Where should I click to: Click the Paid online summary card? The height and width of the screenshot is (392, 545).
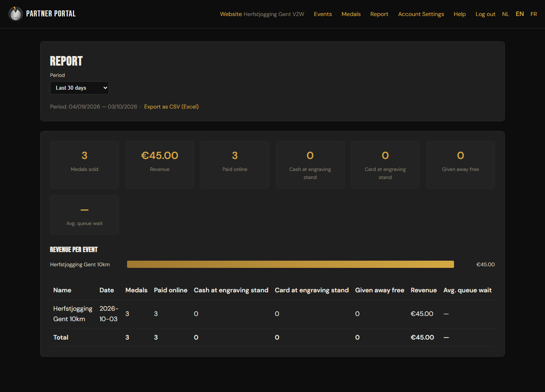tap(235, 165)
